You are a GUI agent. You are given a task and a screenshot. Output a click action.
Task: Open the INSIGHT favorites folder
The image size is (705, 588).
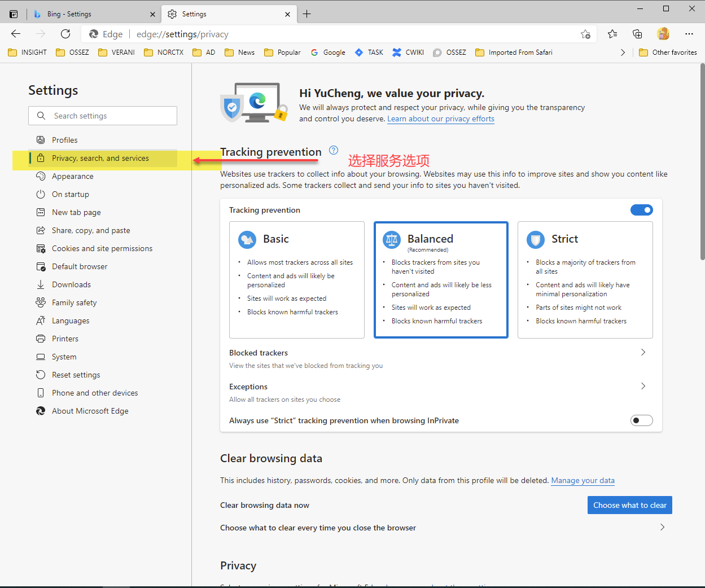(27, 52)
